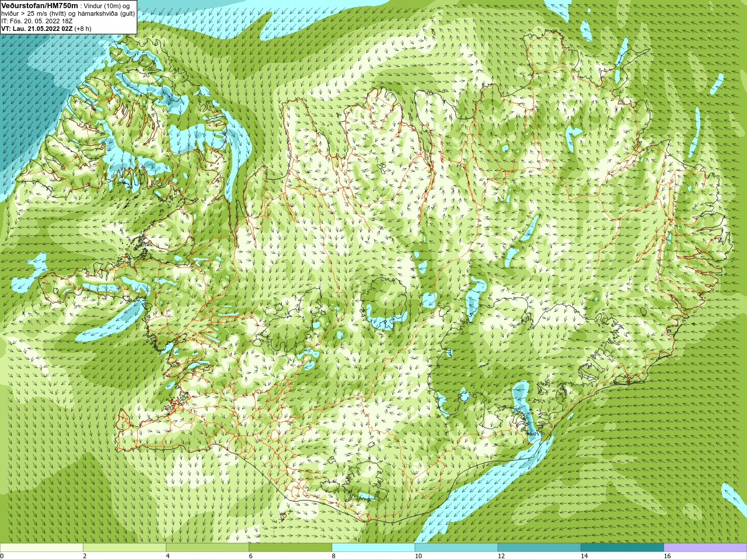Click the lavender above-16 m/s legend swatch
The width and height of the screenshot is (747, 560).
(706, 548)
